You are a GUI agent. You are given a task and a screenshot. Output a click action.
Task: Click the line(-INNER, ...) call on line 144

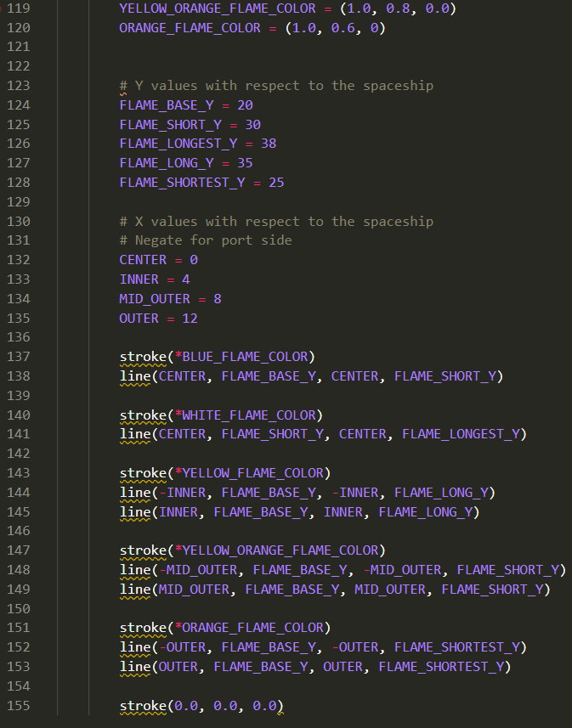tap(308, 493)
